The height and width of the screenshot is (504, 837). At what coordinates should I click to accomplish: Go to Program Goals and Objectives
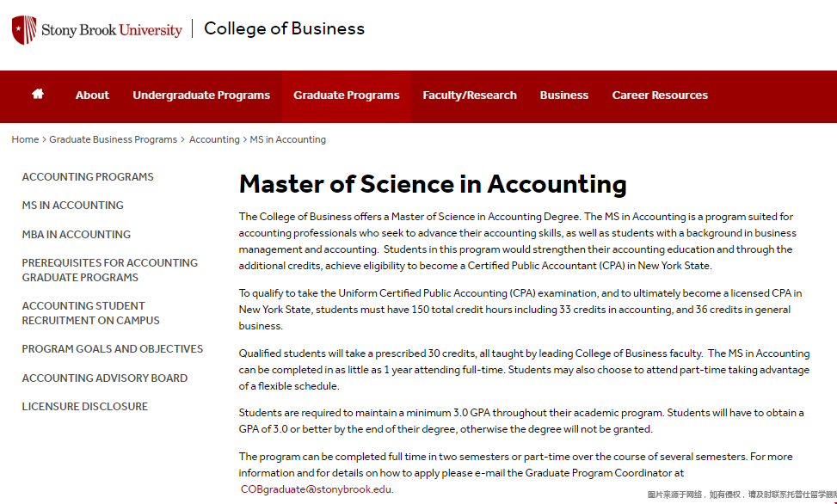(113, 348)
